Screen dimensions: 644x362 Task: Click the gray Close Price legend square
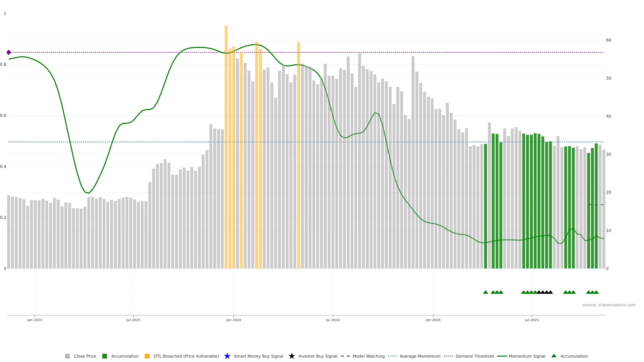point(67,356)
